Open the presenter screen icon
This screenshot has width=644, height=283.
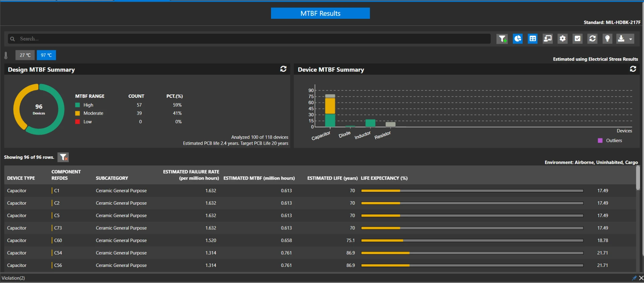[548, 39]
